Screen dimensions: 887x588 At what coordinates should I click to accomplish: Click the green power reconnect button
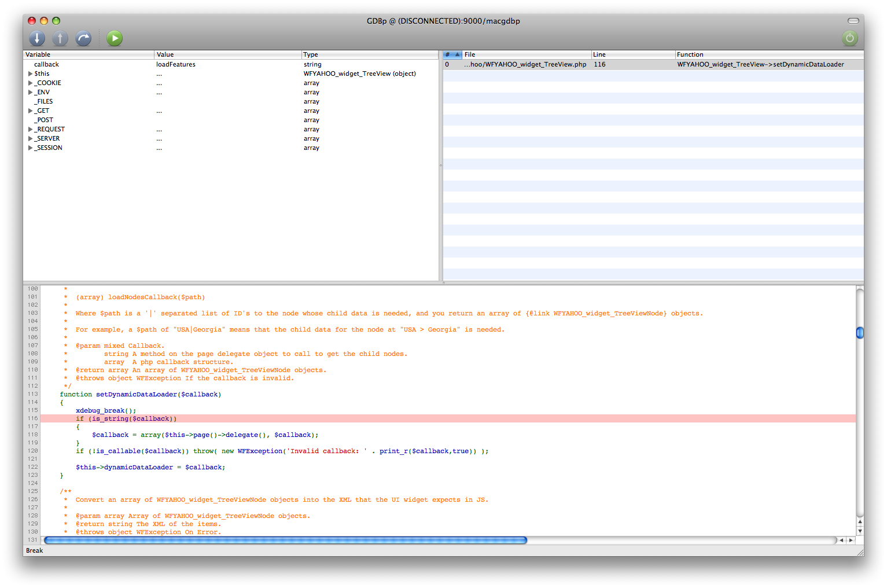pos(849,38)
